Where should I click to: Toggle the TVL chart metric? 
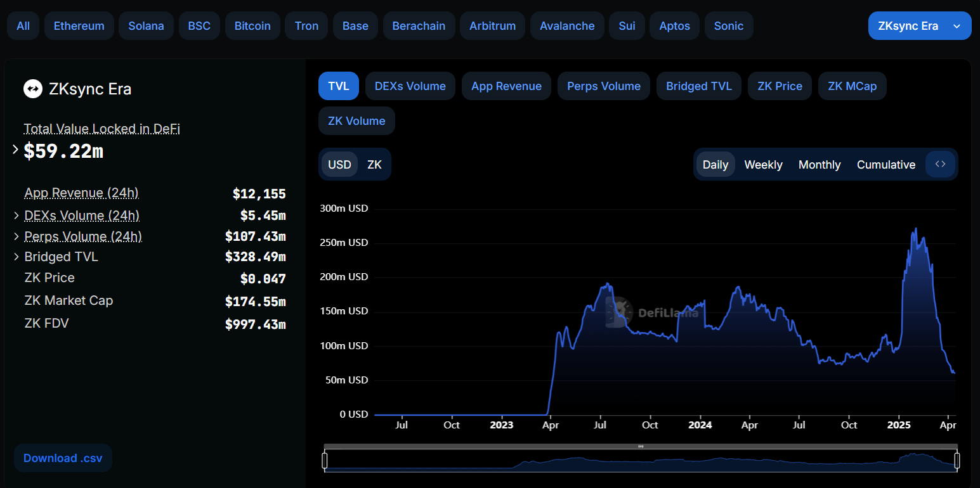(x=339, y=86)
